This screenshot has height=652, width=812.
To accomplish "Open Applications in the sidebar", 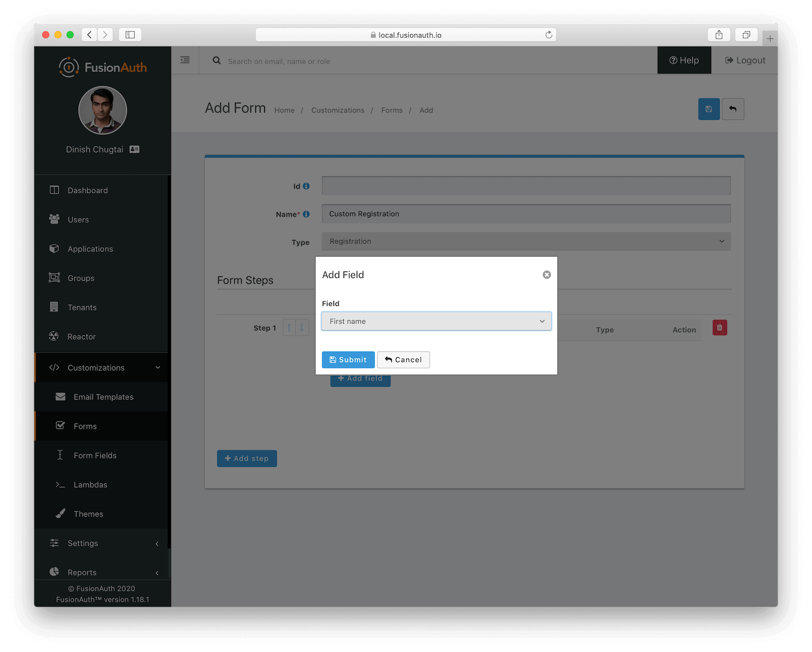I will 101,249.
